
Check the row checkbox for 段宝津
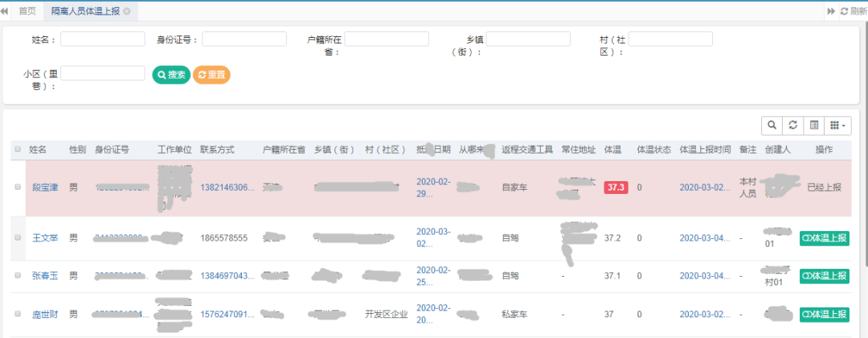click(18, 188)
